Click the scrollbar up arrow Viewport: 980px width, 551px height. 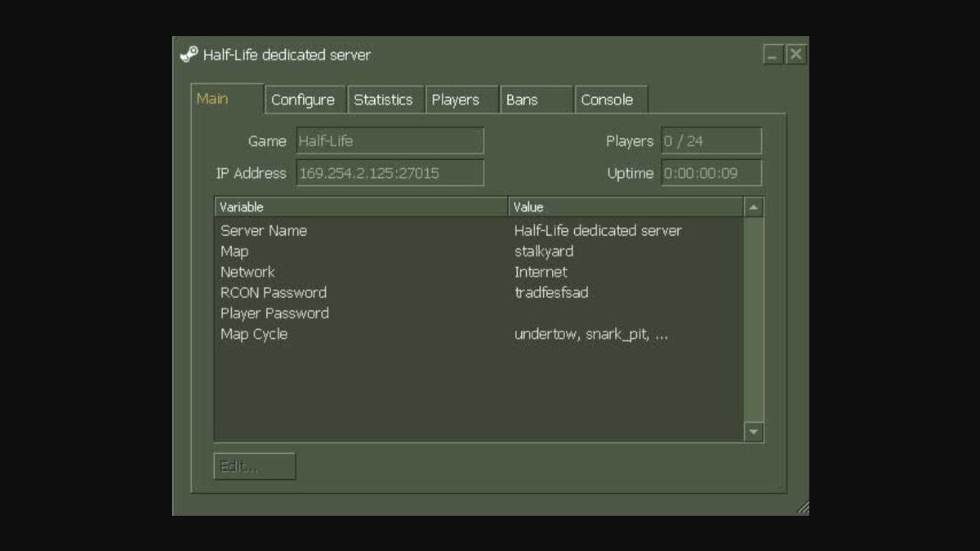(752, 207)
